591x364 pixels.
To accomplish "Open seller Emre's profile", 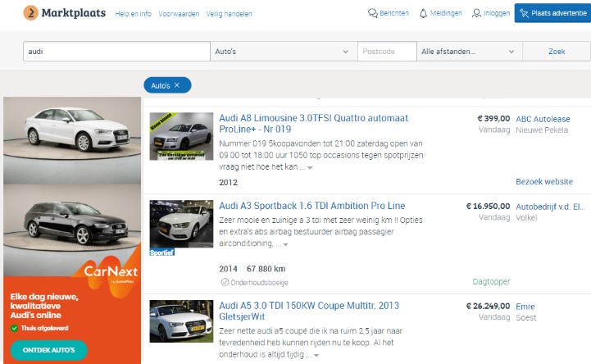I will click(x=525, y=307).
